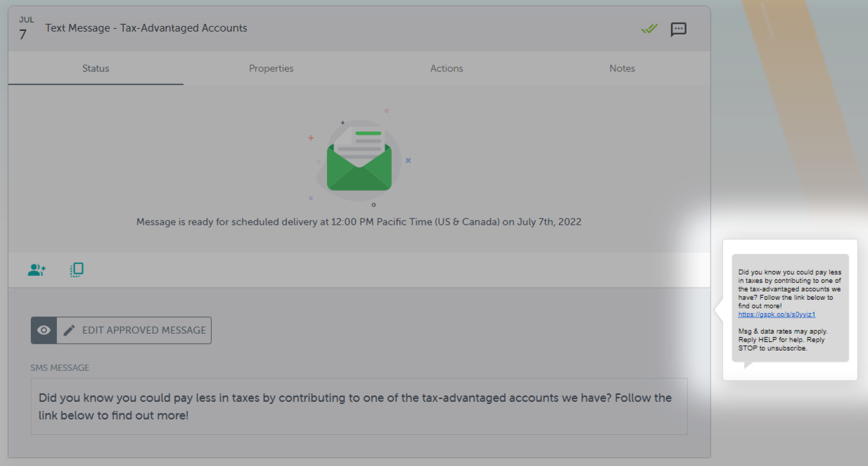Switch to the Status tab
The image size is (868, 466).
tap(96, 68)
